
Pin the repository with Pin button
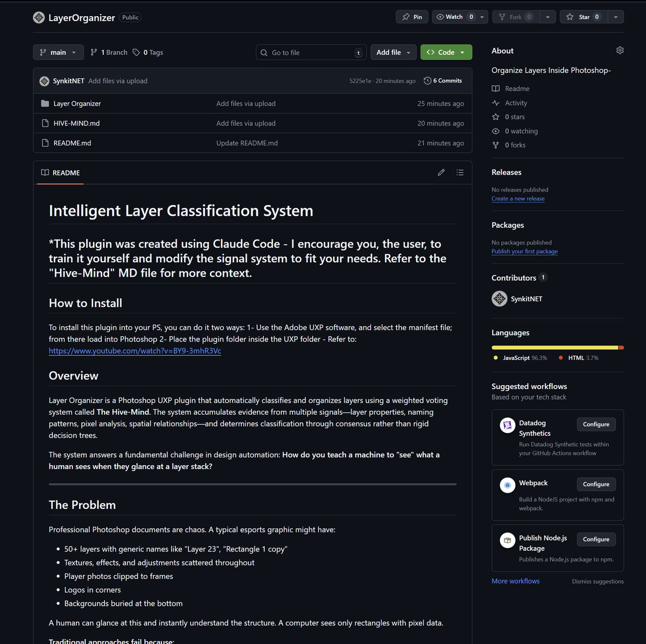coord(412,17)
